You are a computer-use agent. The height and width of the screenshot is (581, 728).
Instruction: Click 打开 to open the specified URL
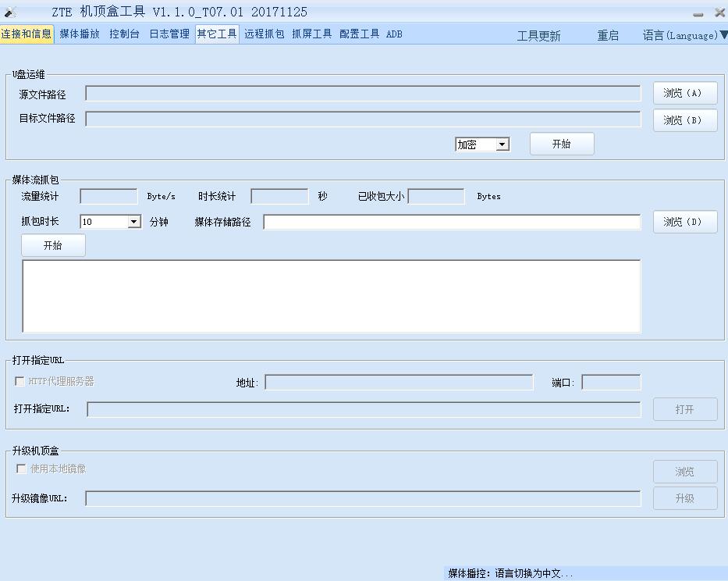tap(684, 408)
